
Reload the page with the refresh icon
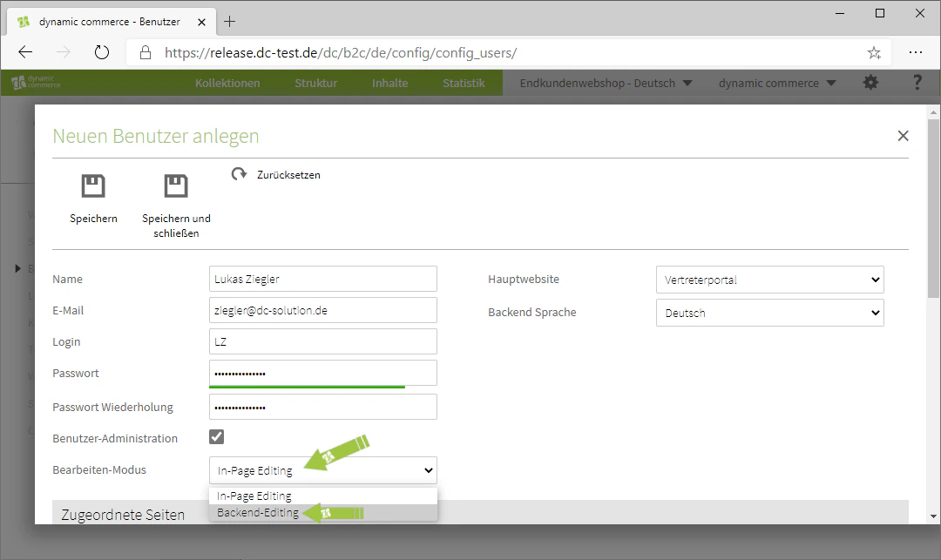[102, 53]
